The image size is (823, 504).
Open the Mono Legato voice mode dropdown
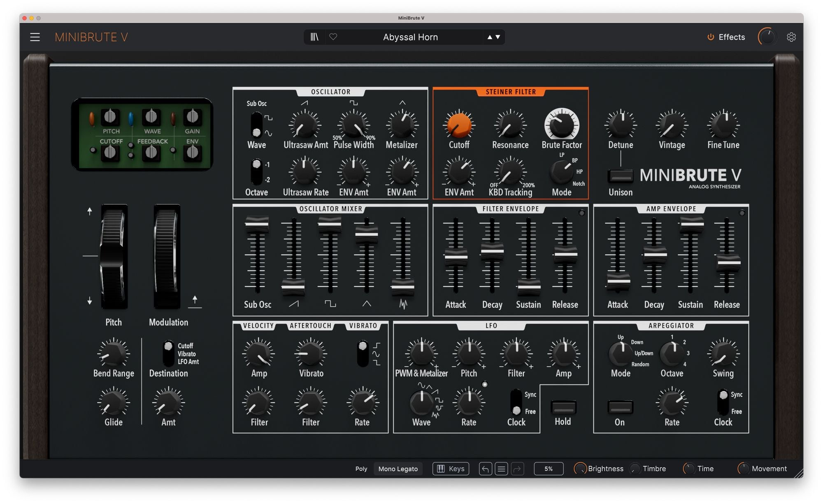[x=398, y=469]
